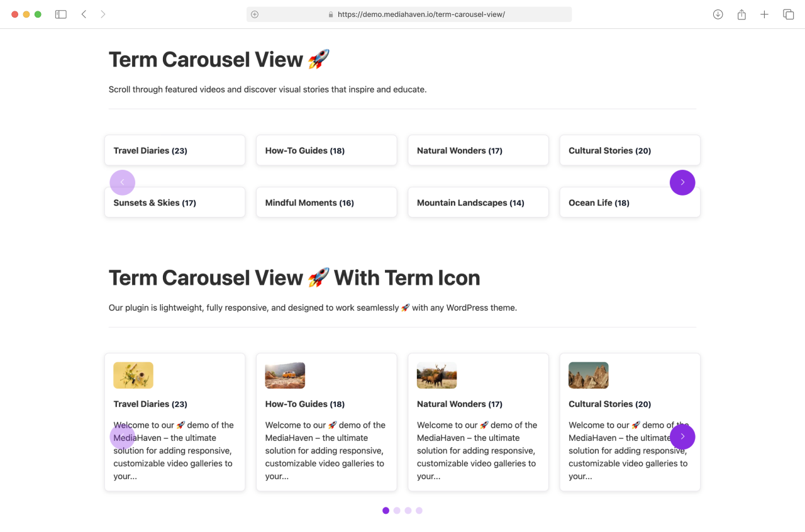
Task: Toggle the Safari sidebar
Action: pos(61,14)
